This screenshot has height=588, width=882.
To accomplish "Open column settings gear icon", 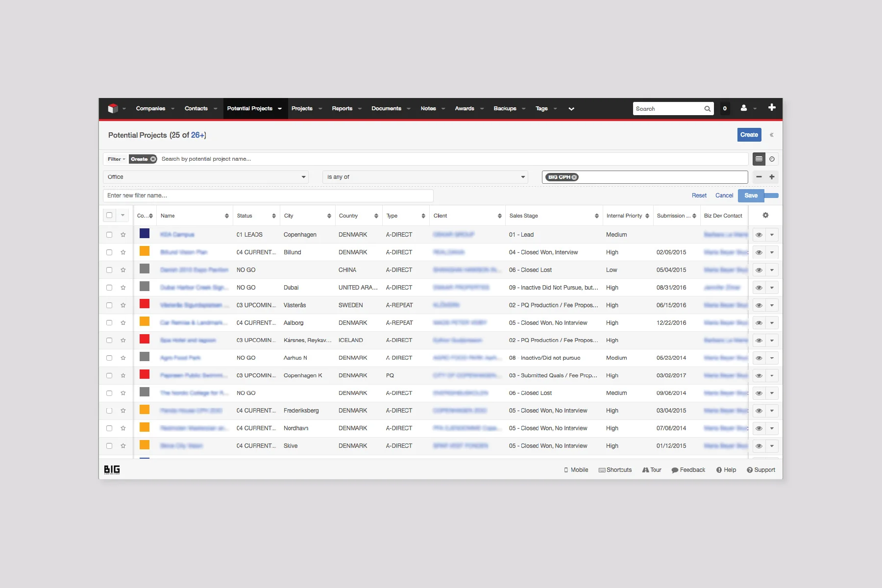I will (765, 215).
